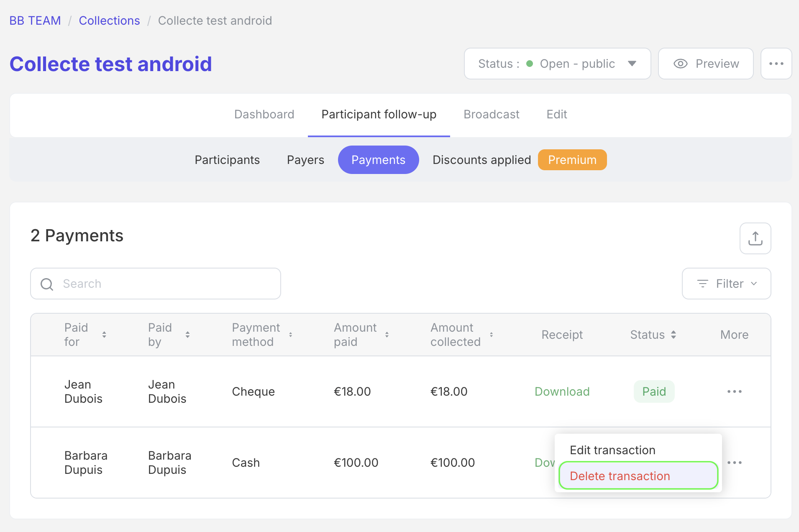Download the receipt for Jean Dubois
This screenshot has height=532, width=799.
click(x=562, y=391)
